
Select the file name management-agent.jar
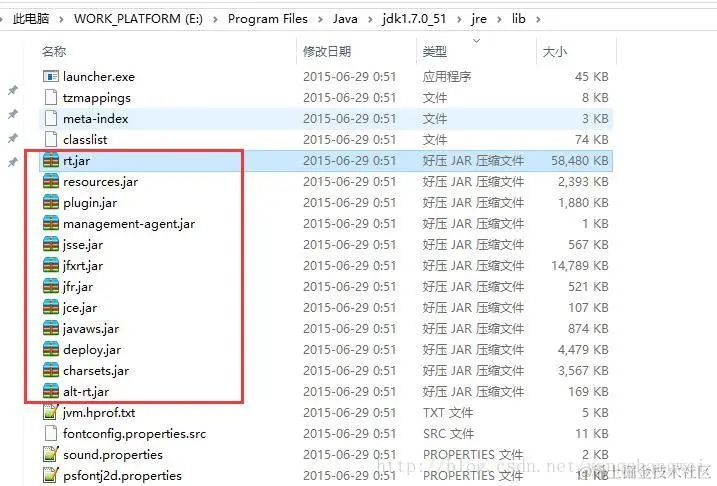129,224
